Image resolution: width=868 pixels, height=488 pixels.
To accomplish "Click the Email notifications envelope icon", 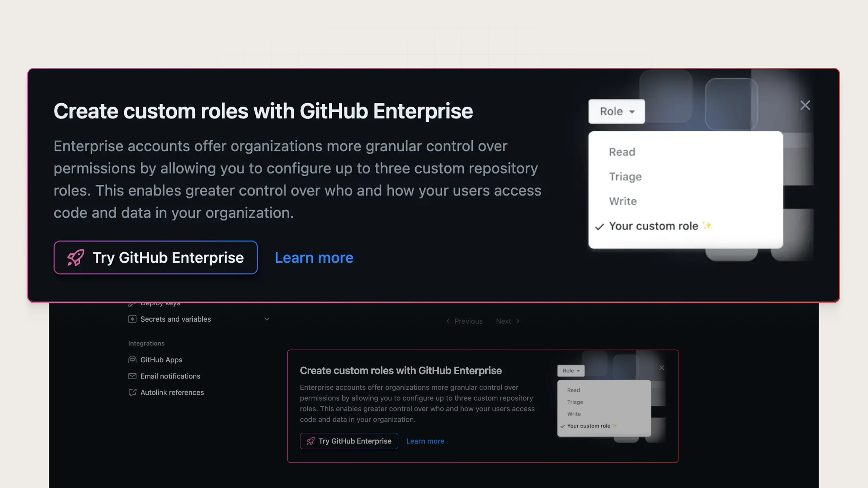I will click(132, 376).
